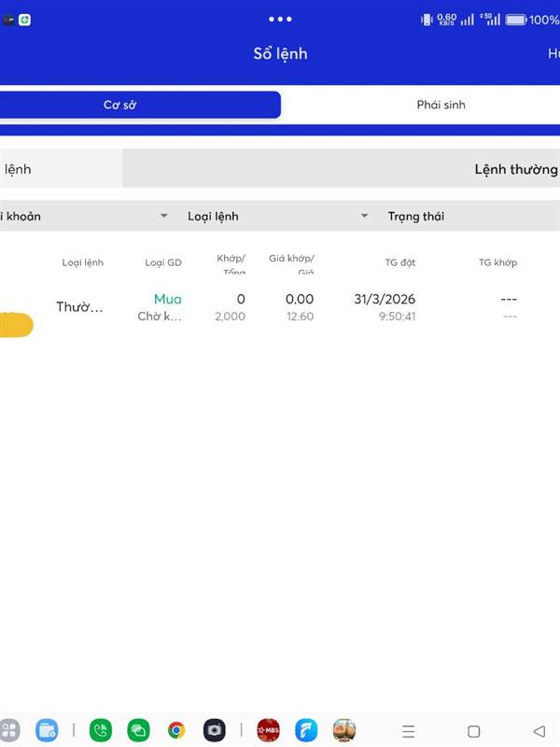Select the green Mua order type
Viewport: 560px width, 747px height.
168,299
